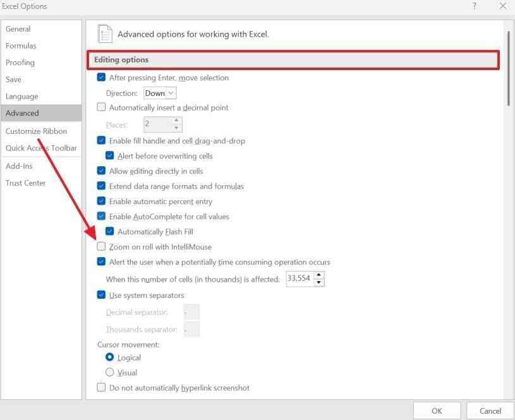Click the Editing options section header
Screen dimensions: 515x420
pos(293,60)
